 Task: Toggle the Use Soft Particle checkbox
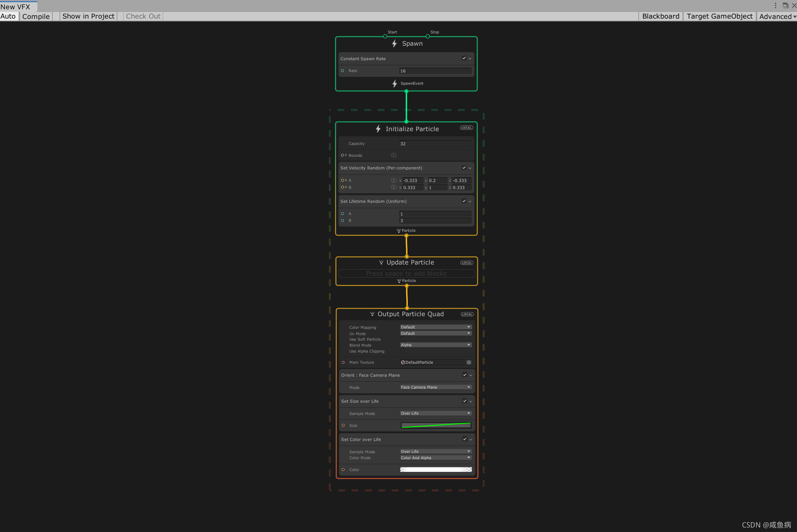403,339
